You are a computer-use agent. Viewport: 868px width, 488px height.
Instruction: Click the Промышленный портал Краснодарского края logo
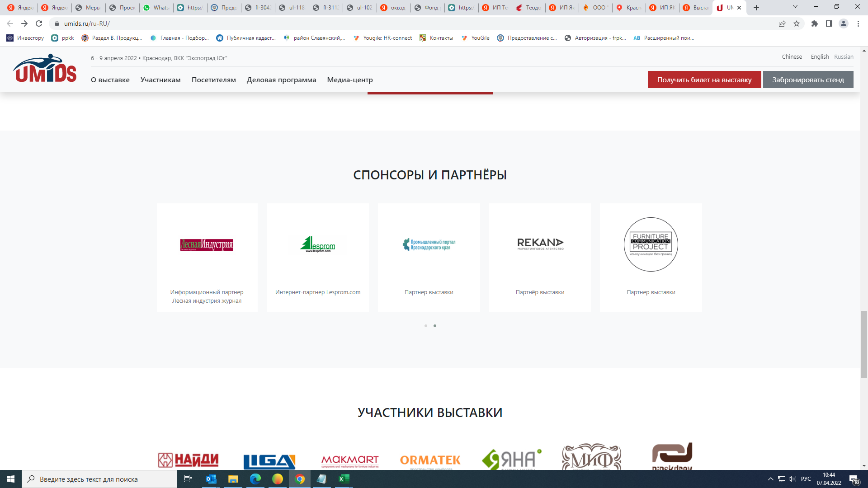click(429, 244)
